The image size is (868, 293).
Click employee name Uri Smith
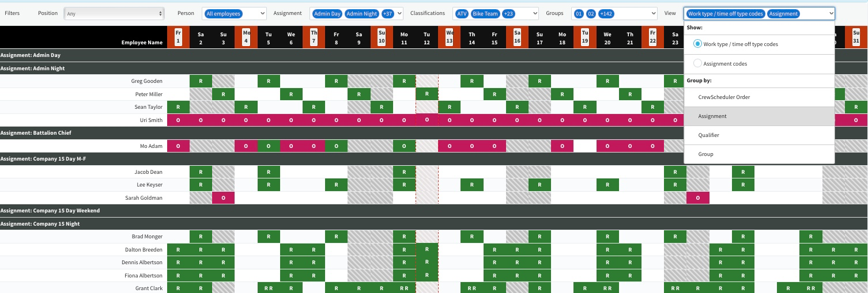click(x=151, y=120)
